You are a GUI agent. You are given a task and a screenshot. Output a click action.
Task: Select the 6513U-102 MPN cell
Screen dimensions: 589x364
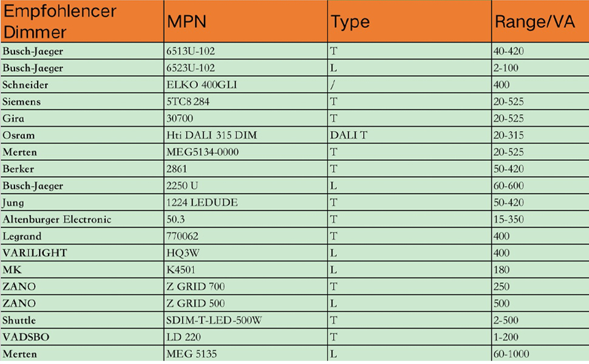pos(246,51)
